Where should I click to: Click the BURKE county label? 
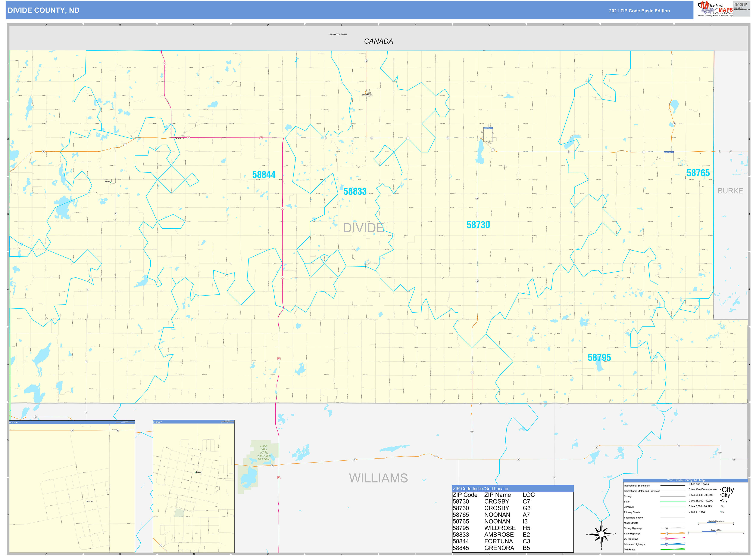pyautogui.click(x=730, y=191)
